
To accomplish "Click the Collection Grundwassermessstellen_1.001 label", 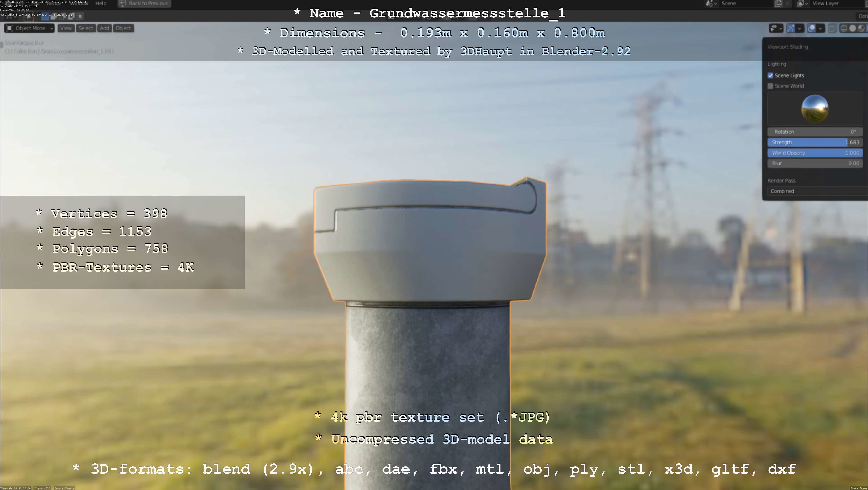I will 59,51.
